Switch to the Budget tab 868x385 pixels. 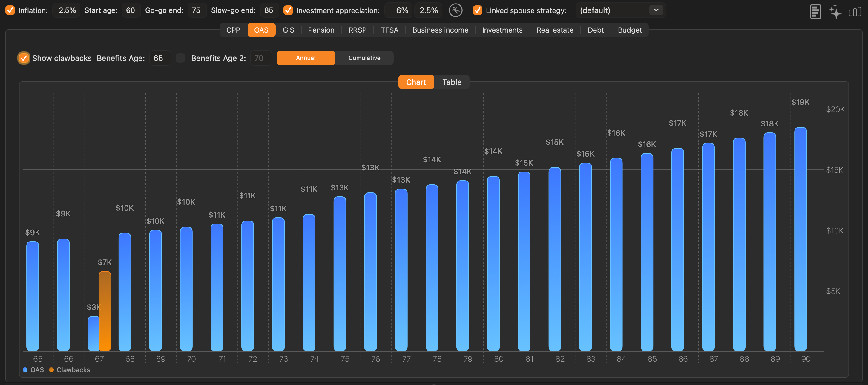click(630, 30)
